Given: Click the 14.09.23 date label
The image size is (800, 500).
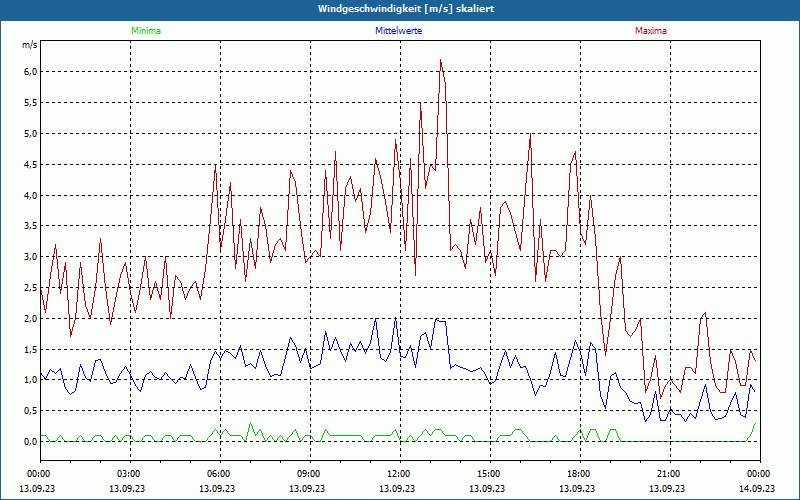Looking at the screenshot, I should [758, 488].
